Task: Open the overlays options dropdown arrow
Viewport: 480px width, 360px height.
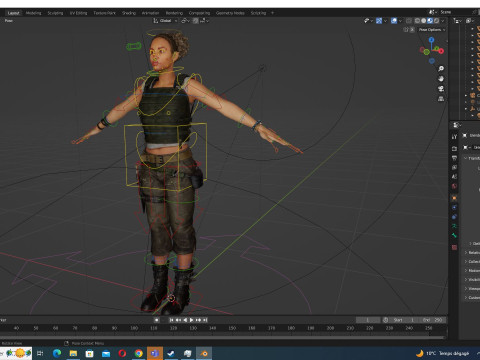Action: pyautogui.click(x=400, y=21)
